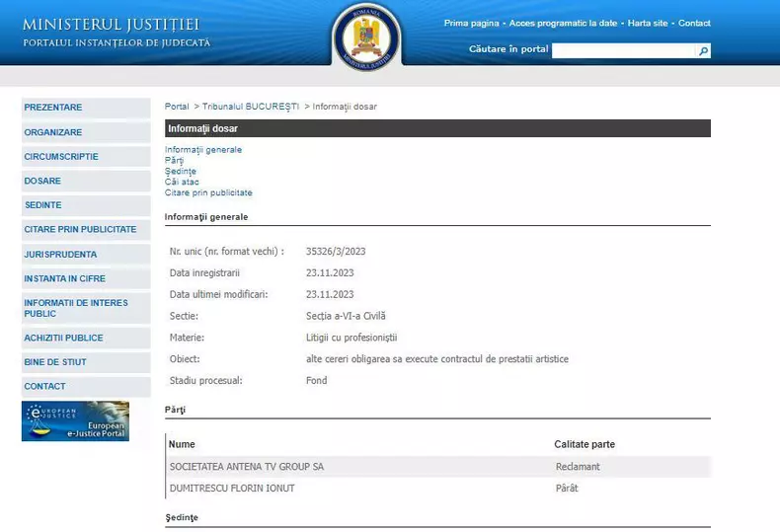This screenshot has width=780, height=532.
Task: Open BINE DE STIUT sidebar item
Action: (x=86, y=362)
